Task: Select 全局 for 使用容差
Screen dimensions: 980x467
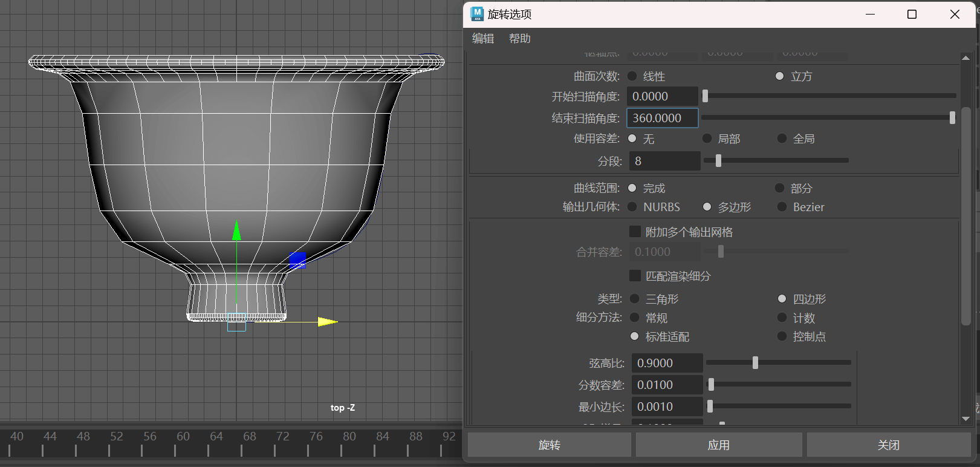Action: coord(782,139)
